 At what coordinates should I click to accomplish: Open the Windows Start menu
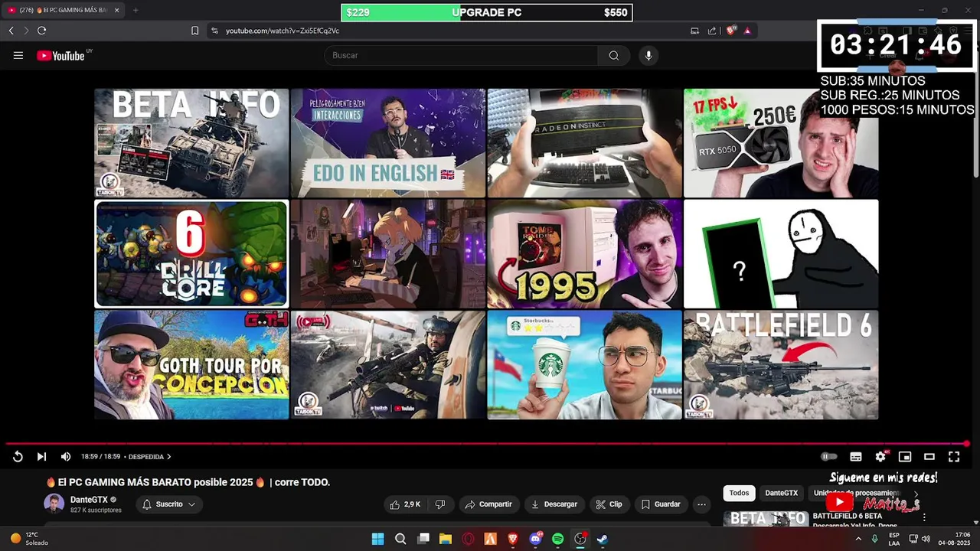coord(377,539)
